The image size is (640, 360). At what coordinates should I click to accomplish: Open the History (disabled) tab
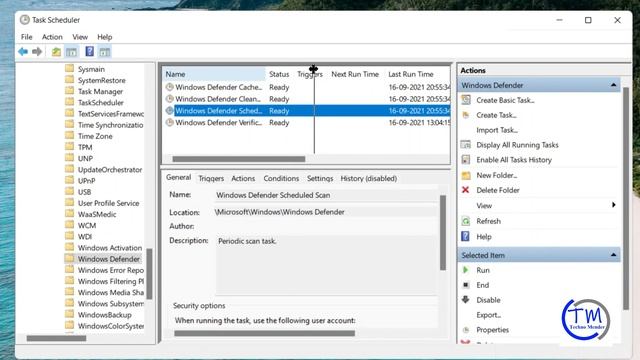[369, 178]
